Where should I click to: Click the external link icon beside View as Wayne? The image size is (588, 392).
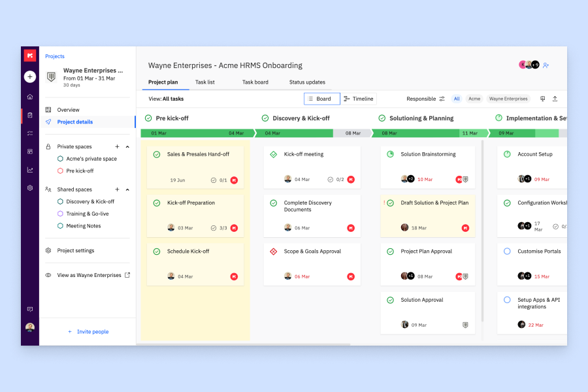point(127,275)
